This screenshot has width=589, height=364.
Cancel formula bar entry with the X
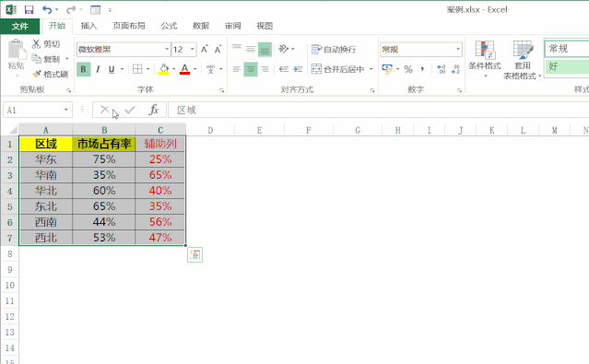(x=105, y=110)
